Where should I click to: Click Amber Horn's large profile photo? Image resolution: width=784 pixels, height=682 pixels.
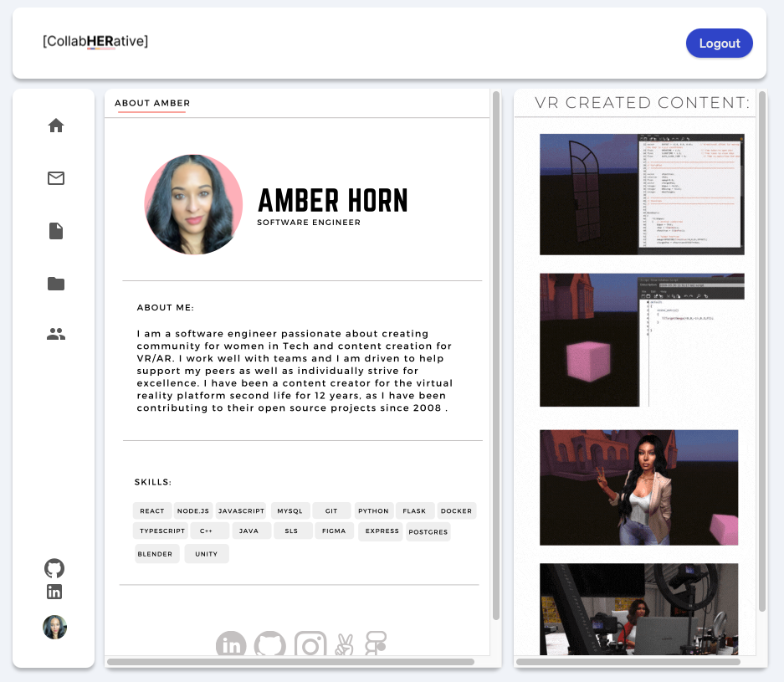(193, 204)
